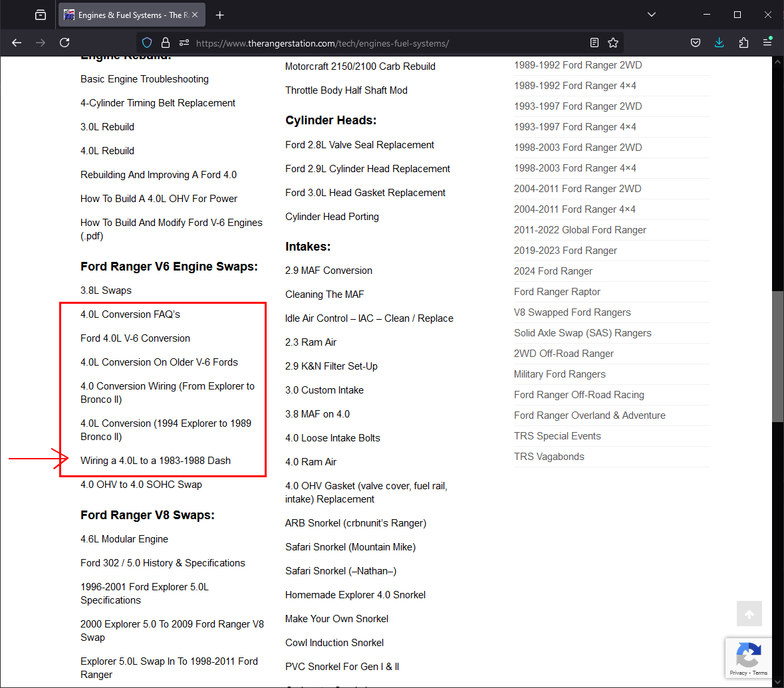784x688 pixels.
Task: List all tabs with the chevron
Action: tap(652, 15)
